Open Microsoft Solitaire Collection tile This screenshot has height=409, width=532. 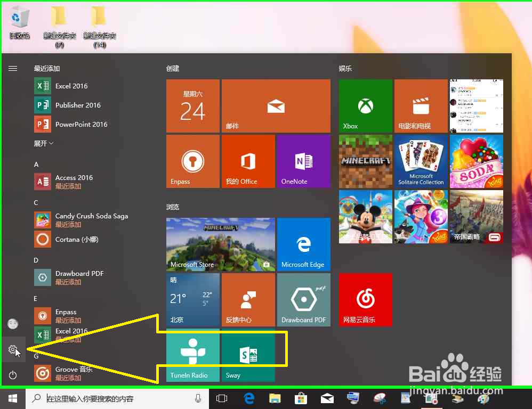(x=421, y=161)
